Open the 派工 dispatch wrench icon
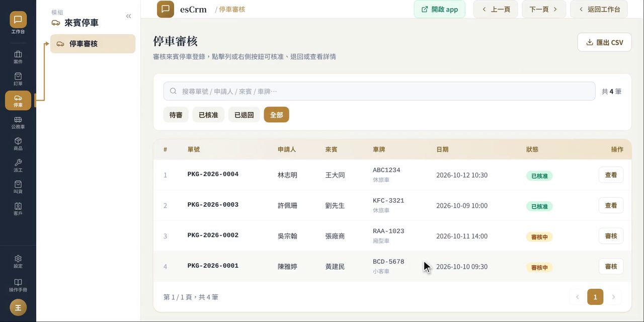 click(18, 166)
